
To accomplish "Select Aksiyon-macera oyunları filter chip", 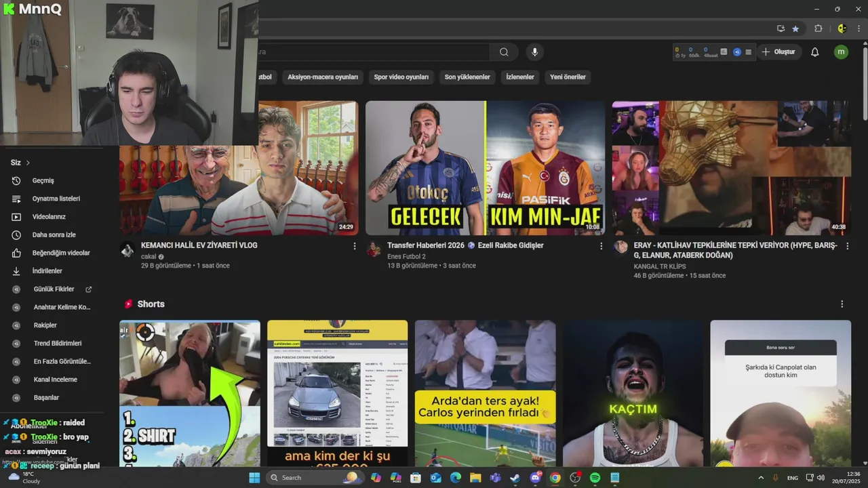I will pos(323,77).
